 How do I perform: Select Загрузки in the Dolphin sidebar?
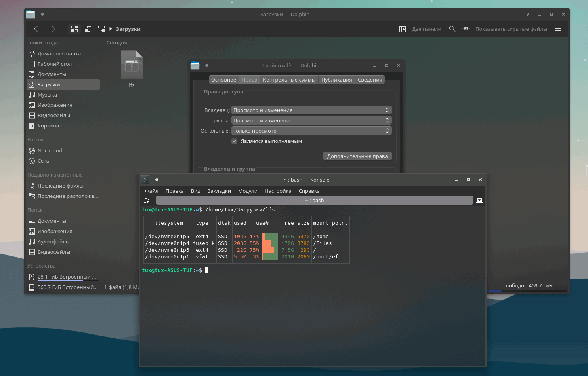(63, 84)
